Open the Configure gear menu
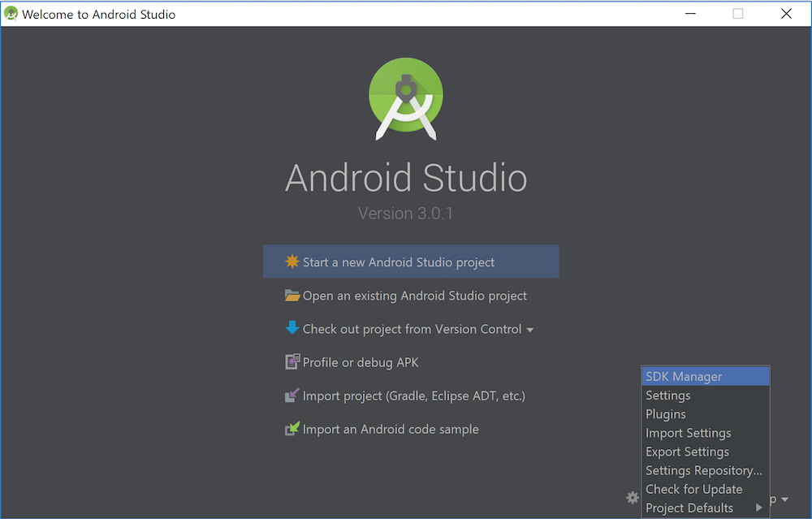 [x=632, y=497]
